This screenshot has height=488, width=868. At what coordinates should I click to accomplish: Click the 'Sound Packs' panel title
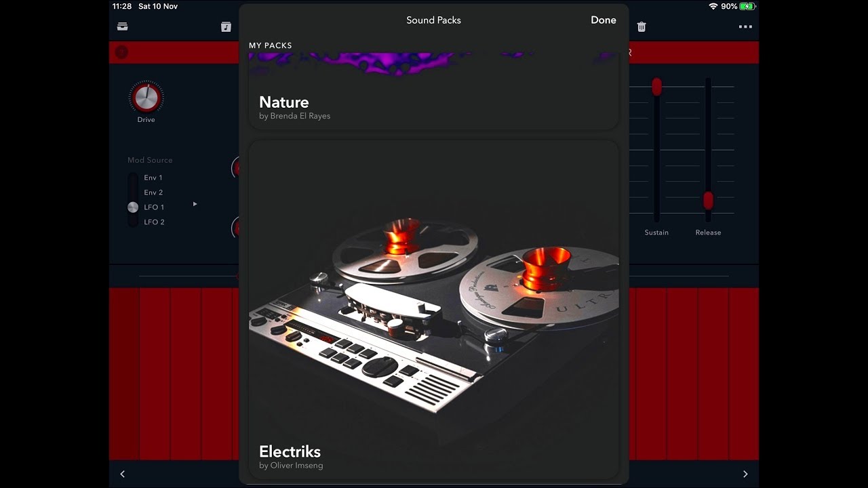coord(433,20)
